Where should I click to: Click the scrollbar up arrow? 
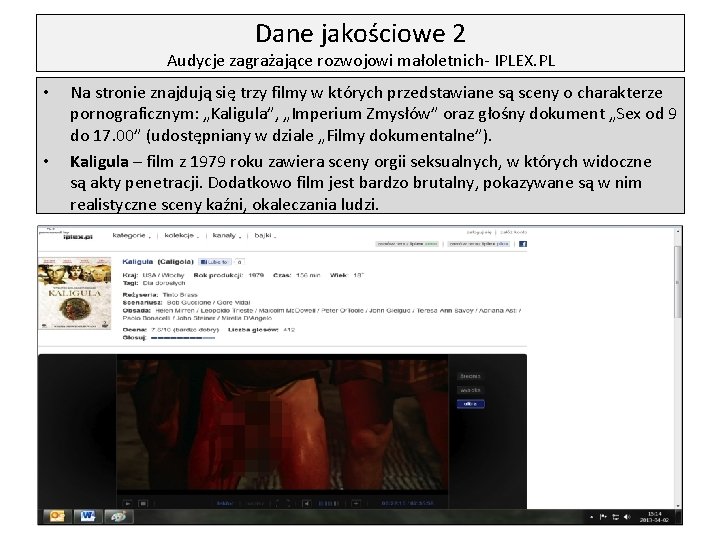(x=678, y=232)
